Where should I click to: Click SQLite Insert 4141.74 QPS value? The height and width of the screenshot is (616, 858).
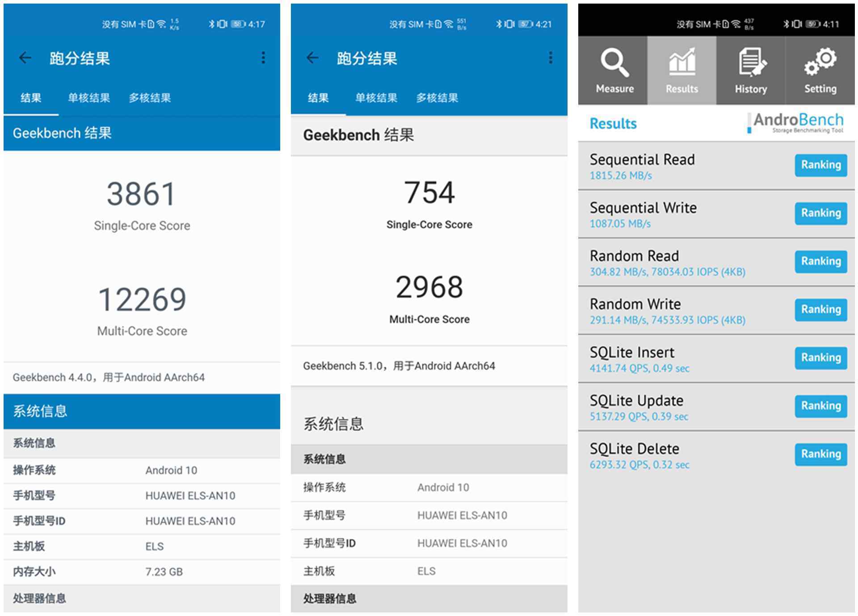pos(639,369)
